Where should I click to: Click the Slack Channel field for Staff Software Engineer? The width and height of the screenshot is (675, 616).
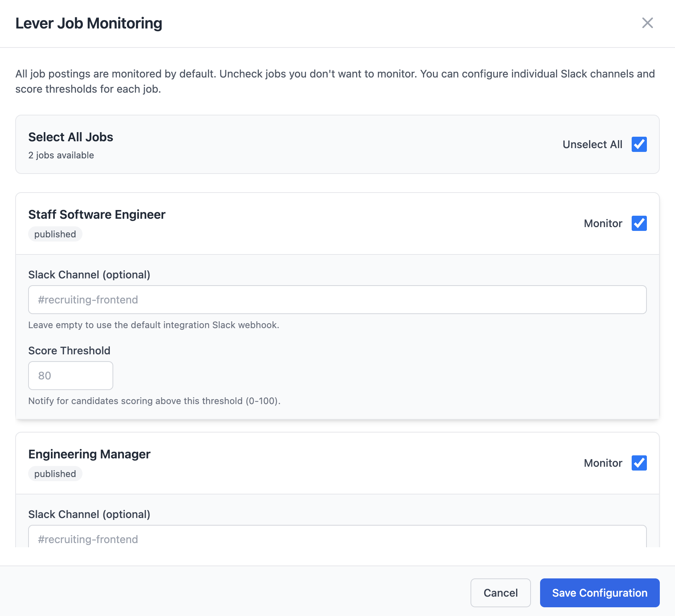337,300
